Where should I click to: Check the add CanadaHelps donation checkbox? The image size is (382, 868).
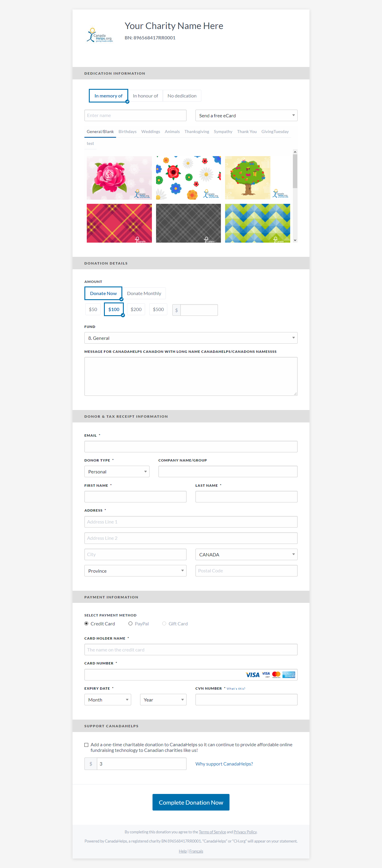click(86, 745)
